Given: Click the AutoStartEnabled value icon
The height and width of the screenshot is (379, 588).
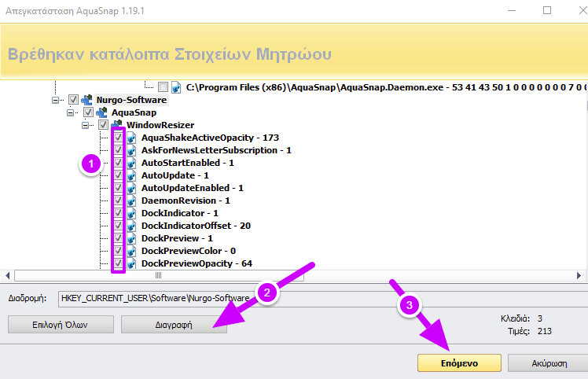Looking at the screenshot, I should click(x=131, y=163).
